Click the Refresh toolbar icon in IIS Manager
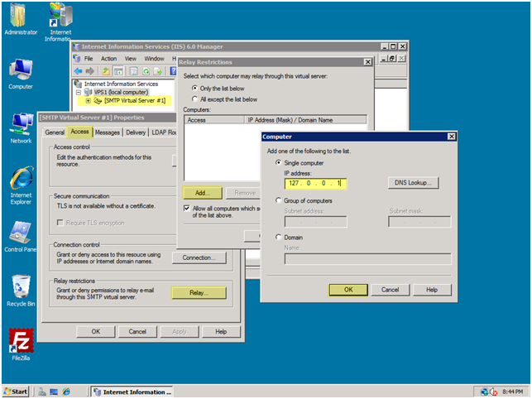Screen dimensions: 532x399 [x=146, y=71]
